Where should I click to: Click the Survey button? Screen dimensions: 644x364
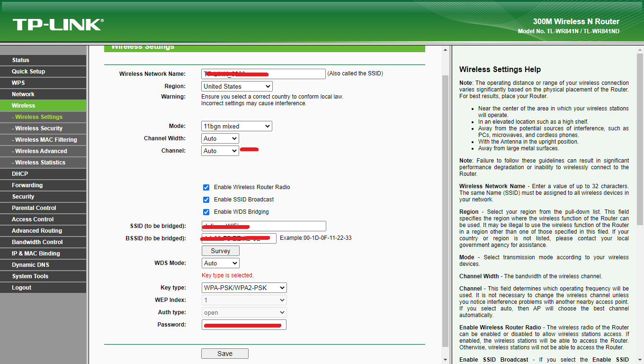220,251
